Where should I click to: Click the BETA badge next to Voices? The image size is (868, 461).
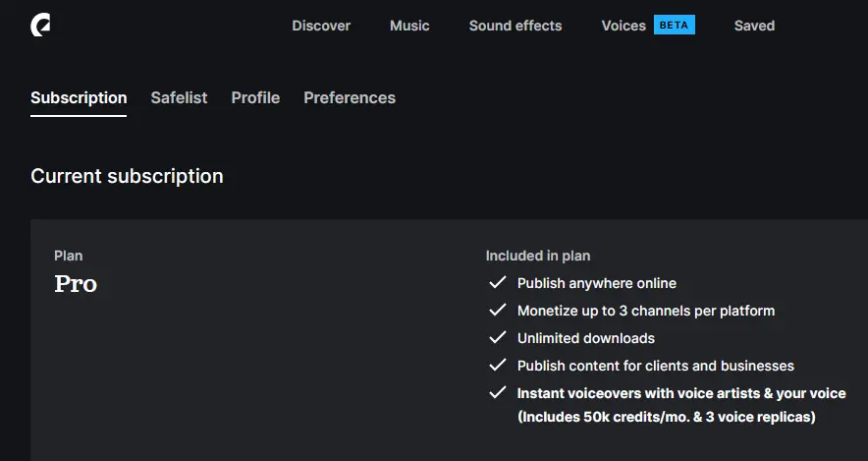(x=674, y=25)
